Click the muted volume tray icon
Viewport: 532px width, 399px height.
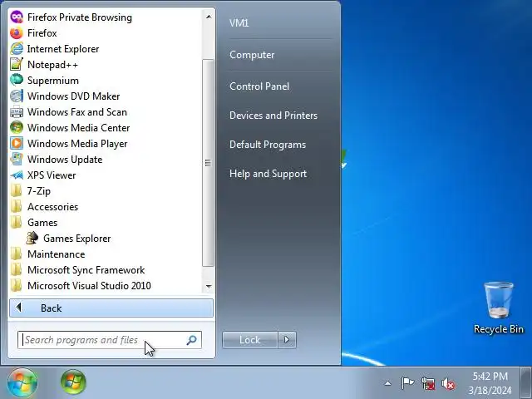click(x=448, y=383)
